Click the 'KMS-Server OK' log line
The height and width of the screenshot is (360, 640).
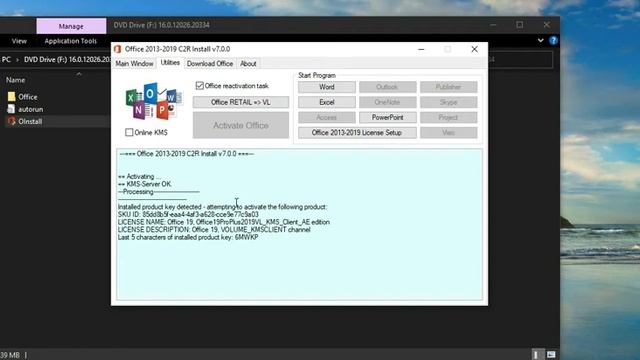[x=145, y=184]
